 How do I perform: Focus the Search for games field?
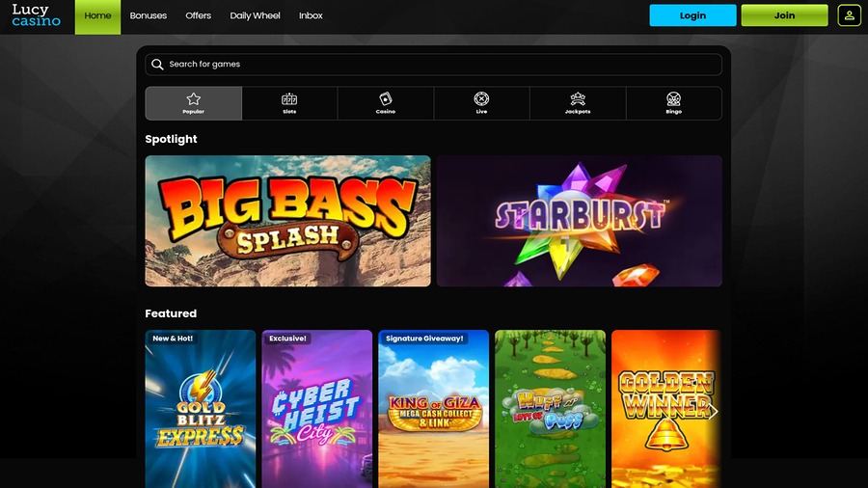[433, 65]
